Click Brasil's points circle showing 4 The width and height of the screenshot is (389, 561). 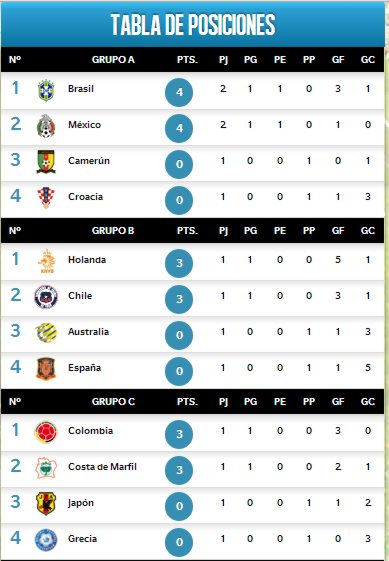(x=179, y=92)
